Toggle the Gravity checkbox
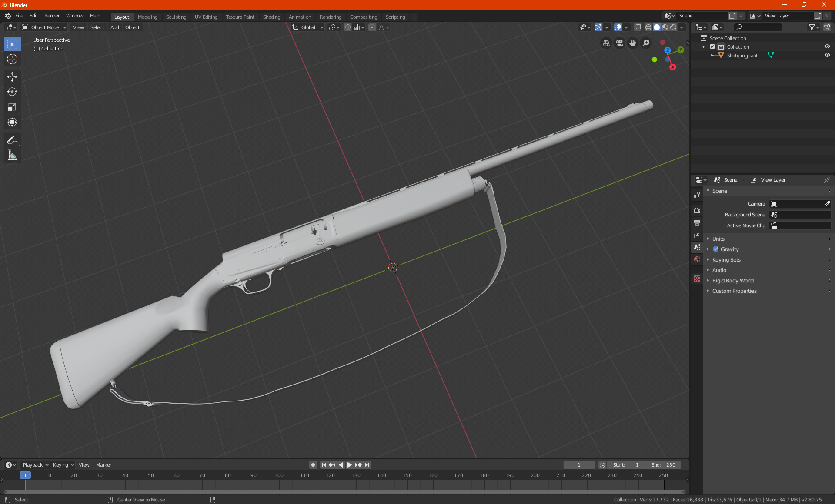This screenshot has height=504, width=835. coord(716,249)
